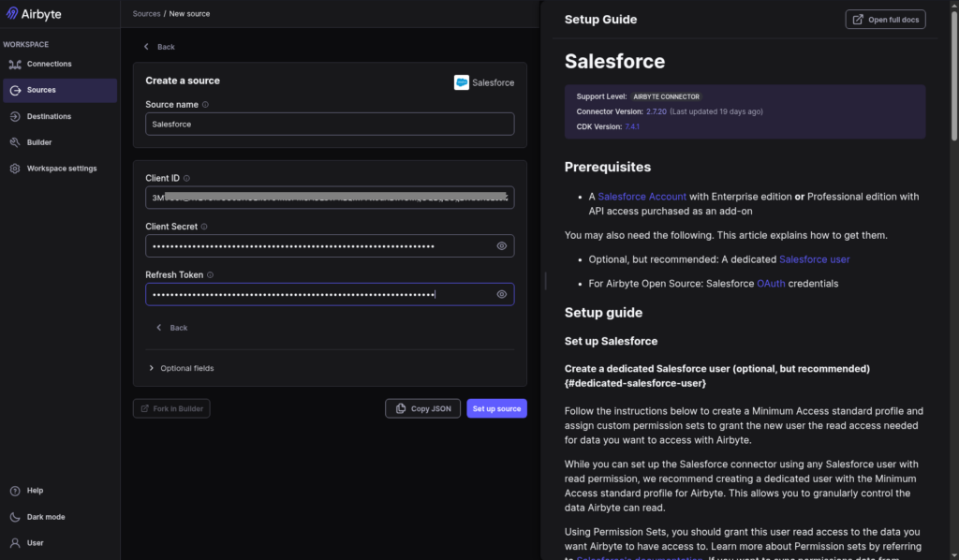Collapse the Setup Guide panel

(x=545, y=281)
